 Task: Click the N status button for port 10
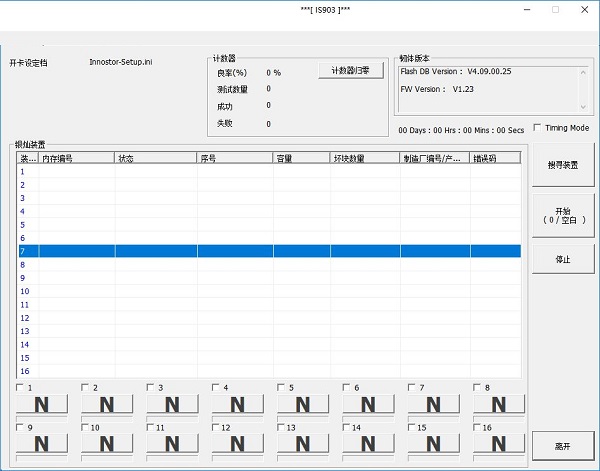pyautogui.click(x=107, y=443)
